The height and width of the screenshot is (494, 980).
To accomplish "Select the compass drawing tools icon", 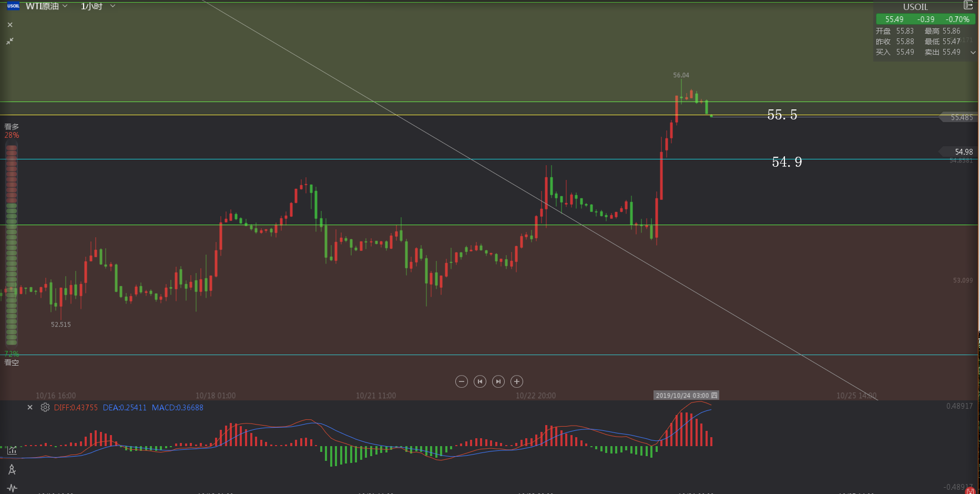I will [x=12, y=469].
